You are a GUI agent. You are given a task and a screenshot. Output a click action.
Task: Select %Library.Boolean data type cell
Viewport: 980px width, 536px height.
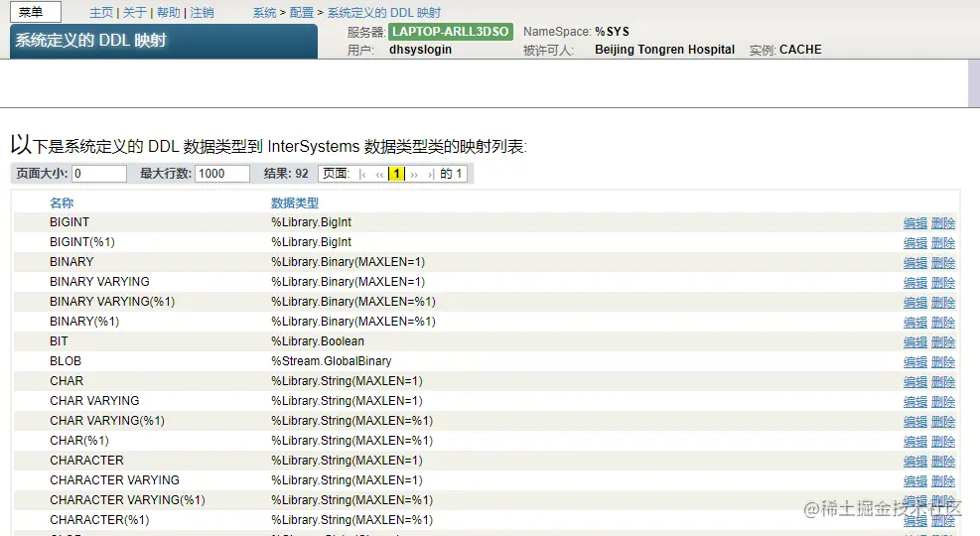[318, 341]
